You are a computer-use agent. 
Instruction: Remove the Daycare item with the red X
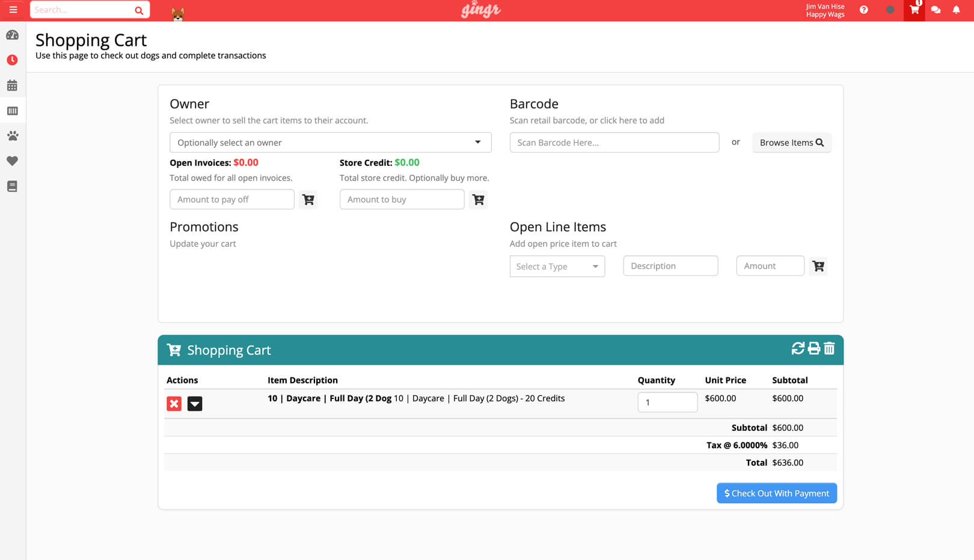click(x=174, y=403)
